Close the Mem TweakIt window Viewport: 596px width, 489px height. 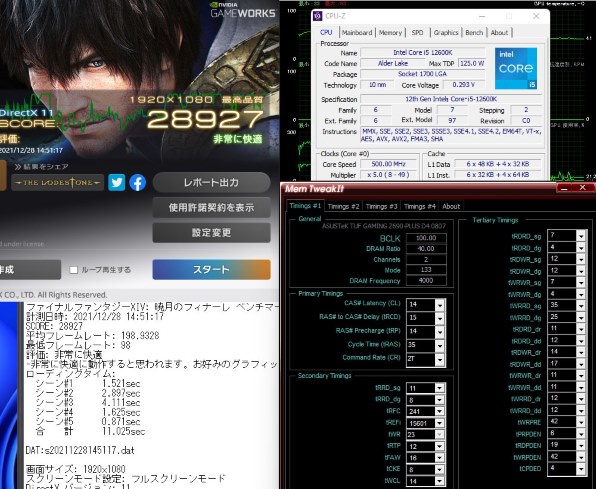pos(583,188)
